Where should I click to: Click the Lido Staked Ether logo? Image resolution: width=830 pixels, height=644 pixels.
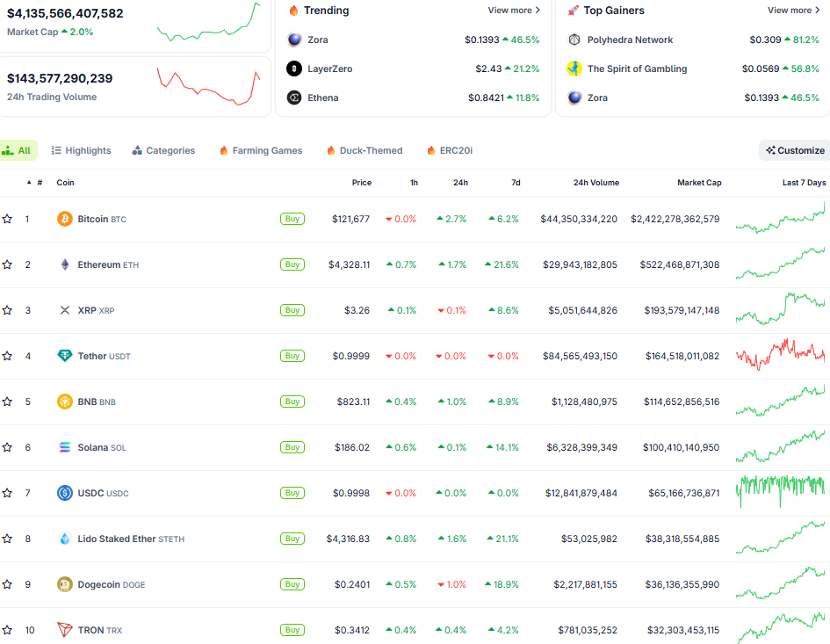click(x=65, y=539)
